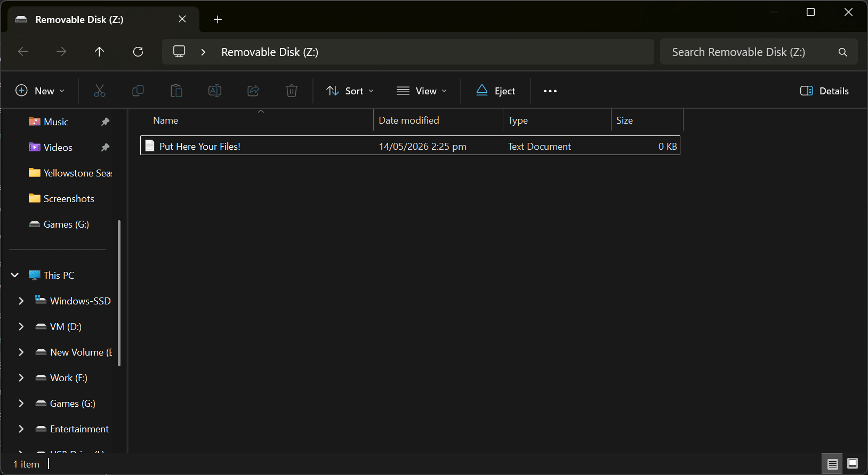Switch to the large thumbnails view icon in the status bar
Image resolution: width=868 pixels, height=475 pixels.
click(x=853, y=464)
